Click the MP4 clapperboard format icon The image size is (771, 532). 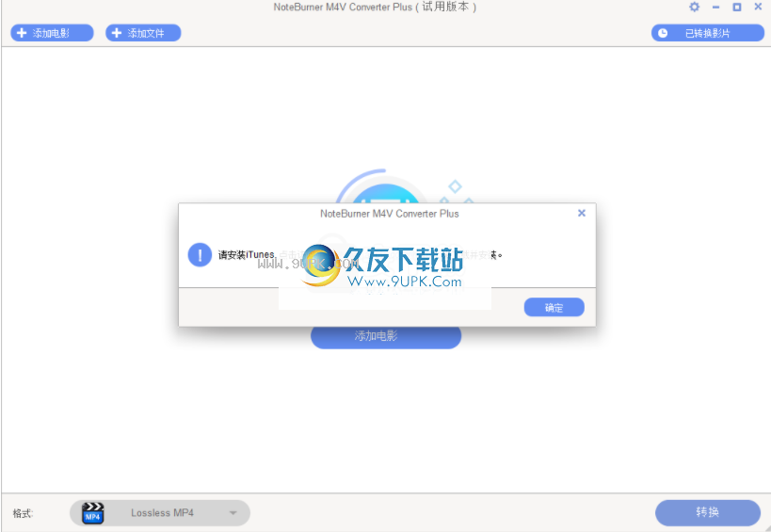92,513
